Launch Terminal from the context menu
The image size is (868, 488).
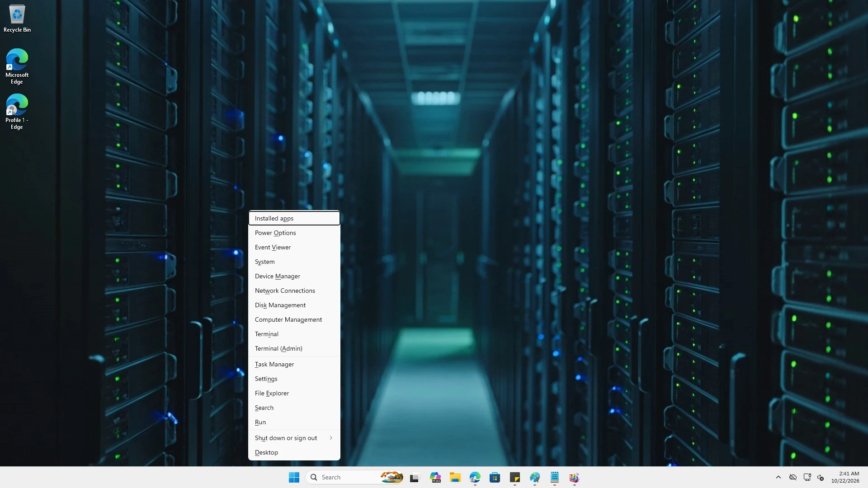(294, 334)
